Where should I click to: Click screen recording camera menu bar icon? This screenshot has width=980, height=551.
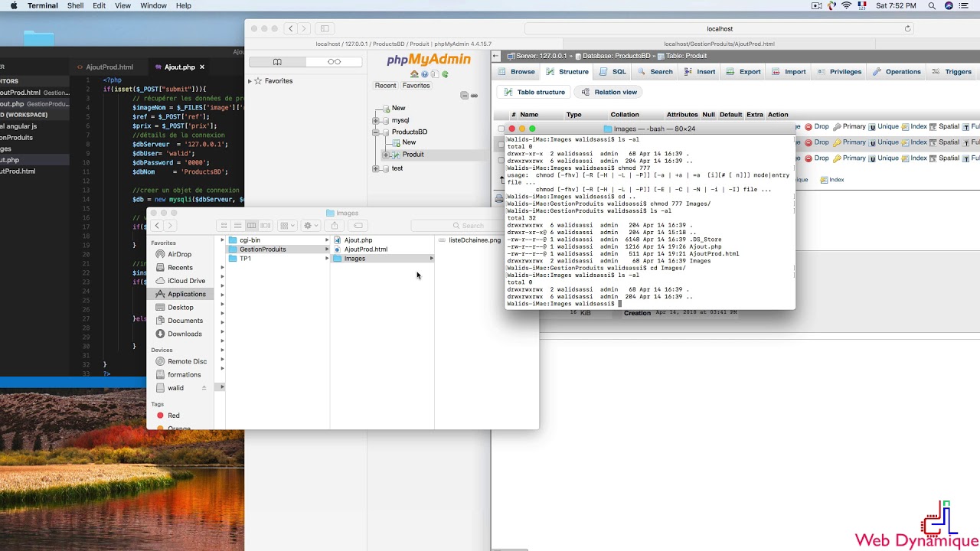click(x=815, y=5)
